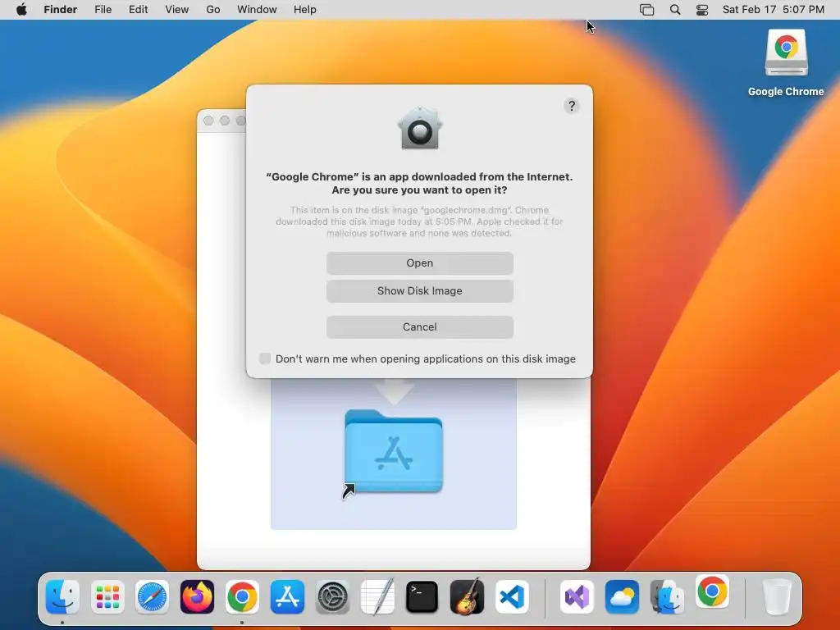Open the Window menu
The width and height of the screenshot is (840, 630).
pos(257,10)
